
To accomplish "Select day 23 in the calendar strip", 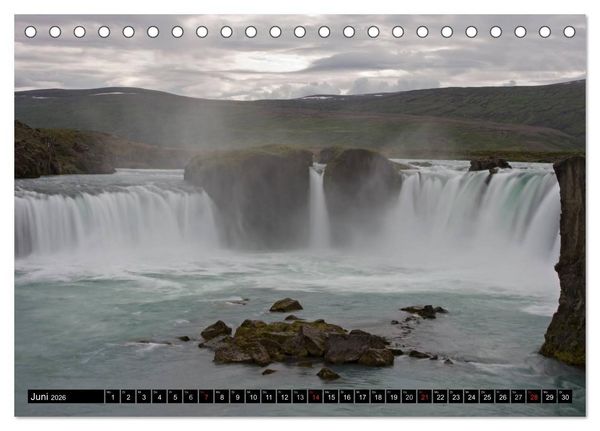I will coord(456,397).
